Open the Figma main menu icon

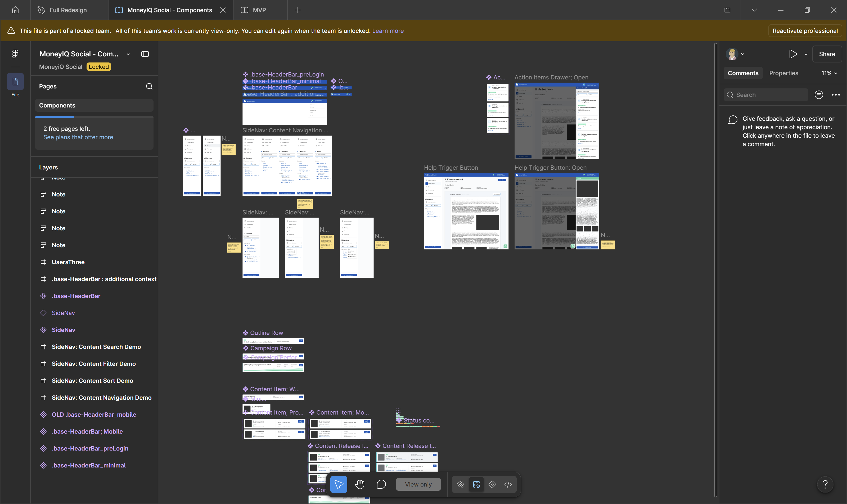tap(15, 54)
